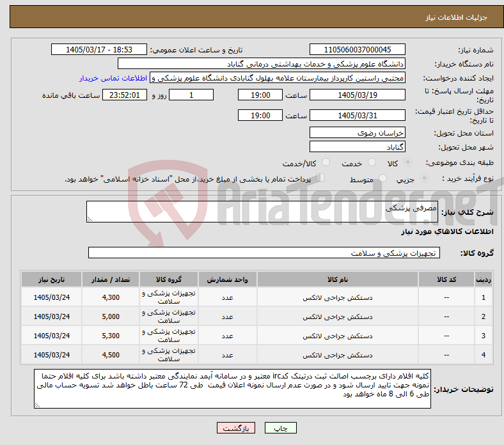Viewport: 504px width, 445px height.
Task: Select the کالا radio button
Action: coord(407,162)
